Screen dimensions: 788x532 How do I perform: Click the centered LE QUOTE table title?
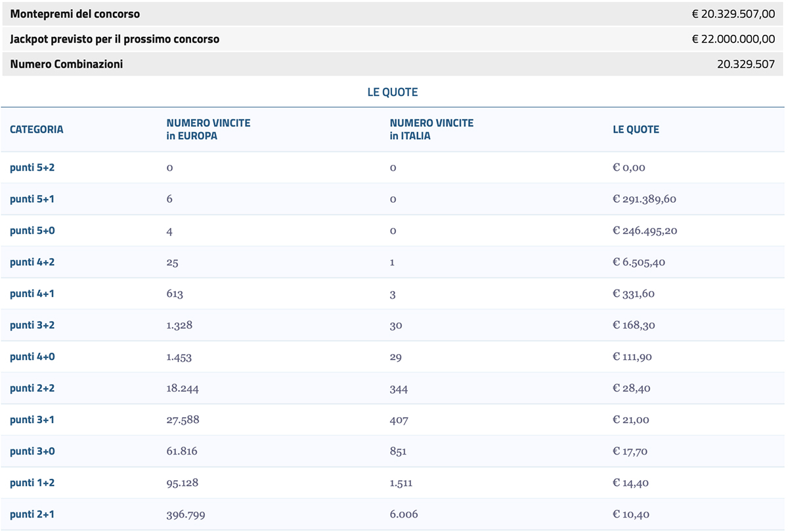(x=393, y=93)
